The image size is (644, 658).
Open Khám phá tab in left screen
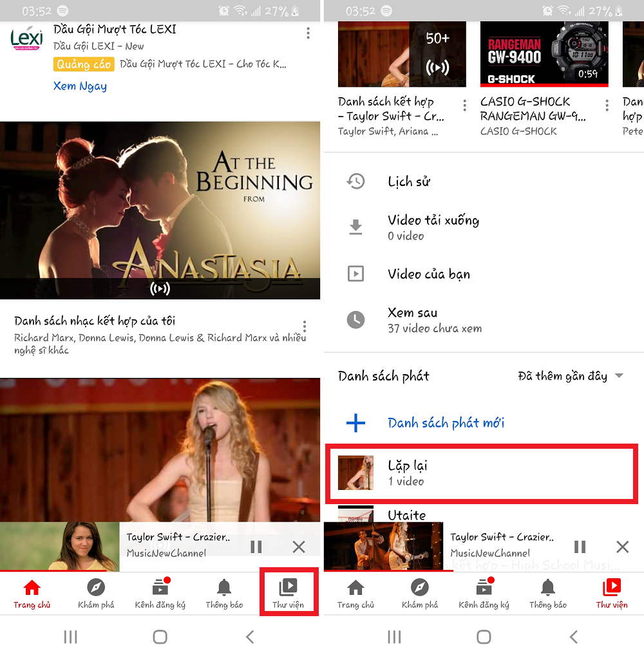[x=96, y=594]
